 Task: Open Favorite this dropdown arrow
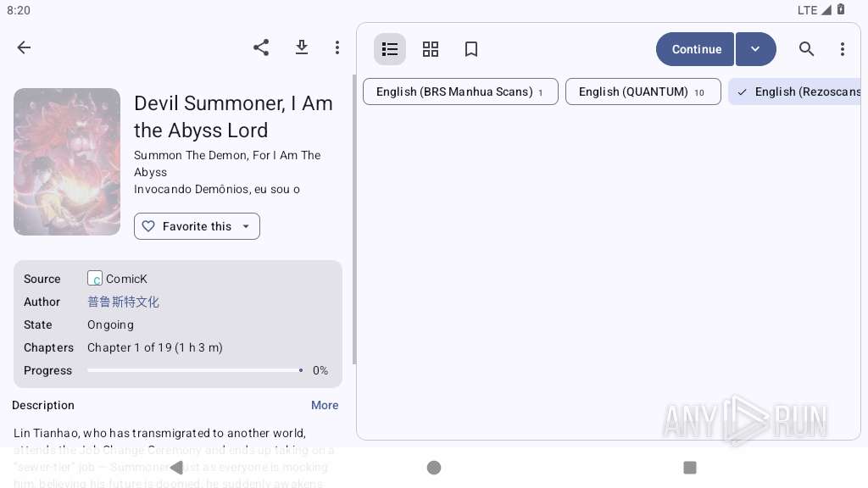pos(246,226)
